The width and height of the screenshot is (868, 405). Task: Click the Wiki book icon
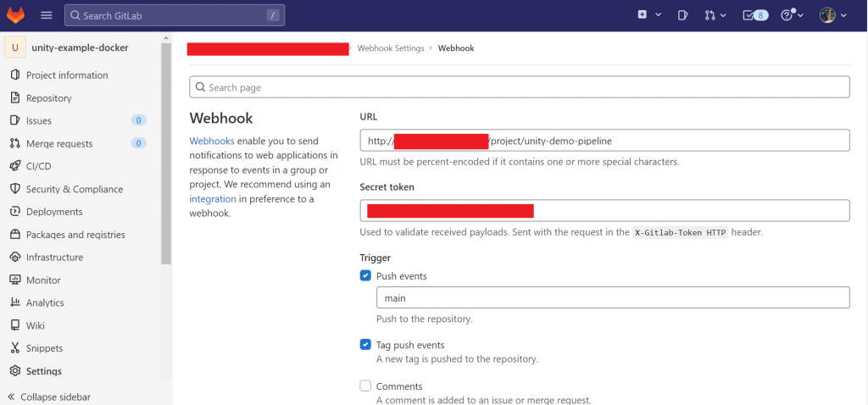tap(15, 325)
